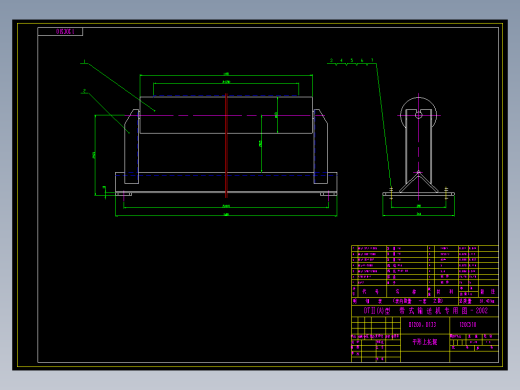520x390 pixels.
Task: Click the '代号' column header in parts list
Action: point(371,292)
